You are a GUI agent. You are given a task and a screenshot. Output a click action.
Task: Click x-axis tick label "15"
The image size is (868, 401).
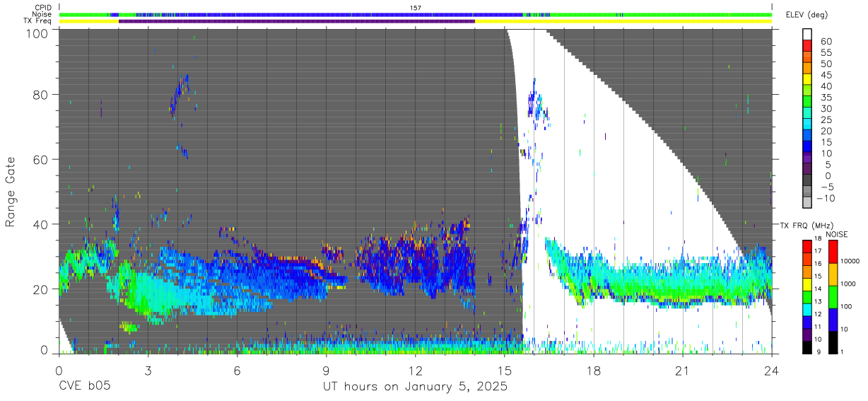tap(505, 370)
